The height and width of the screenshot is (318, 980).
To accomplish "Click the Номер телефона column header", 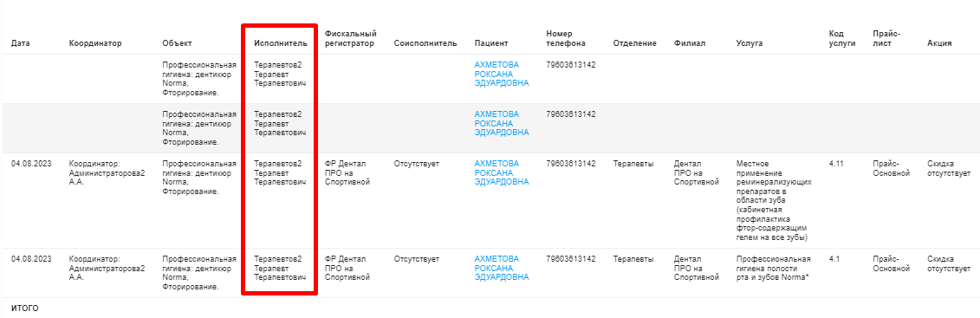I will 566,38.
